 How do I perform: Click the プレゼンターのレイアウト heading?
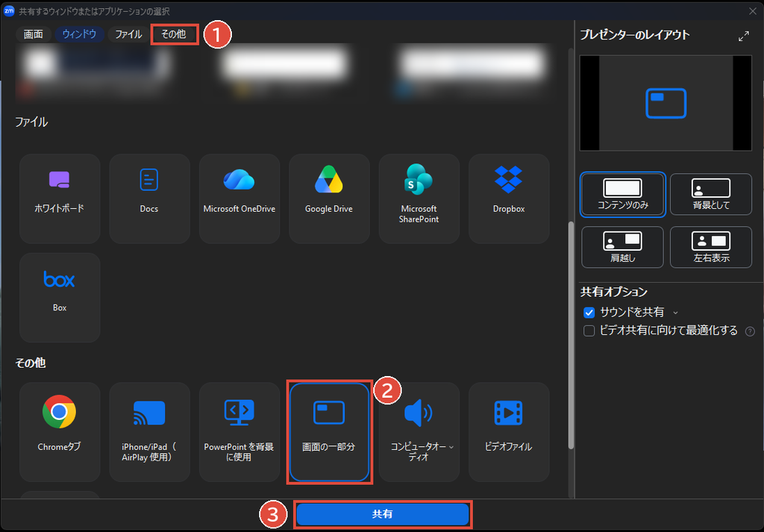pos(634,35)
